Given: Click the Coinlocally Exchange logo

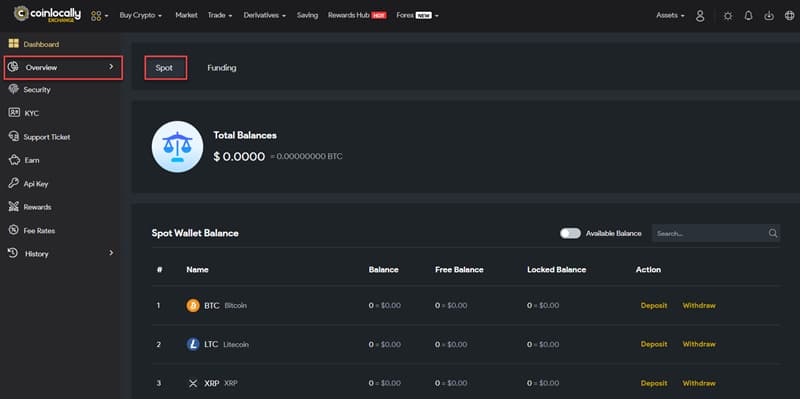Looking at the screenshot, I should [47, 14].
